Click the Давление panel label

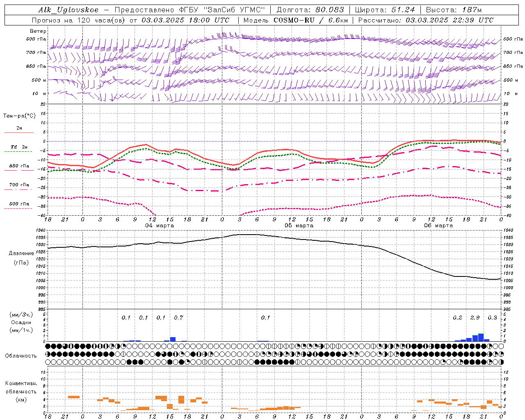[x=21, y=253]
